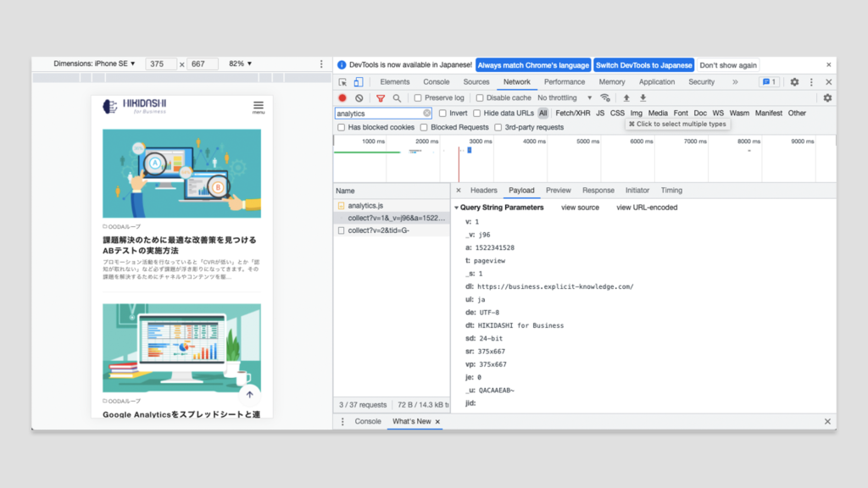The width and height of the screenshot is (868, 488).
Task: Open the Dimensions iPhone SE dropdown
Action: point(94,64)
